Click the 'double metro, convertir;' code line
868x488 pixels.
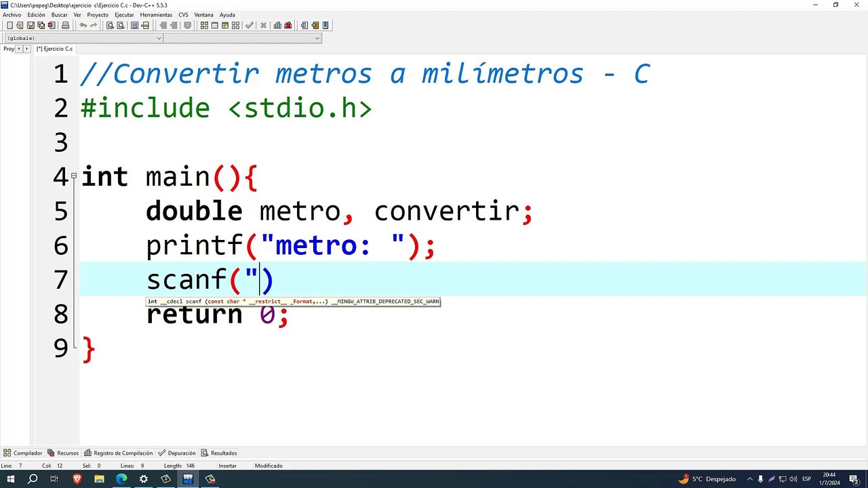(x=339, y=211)
